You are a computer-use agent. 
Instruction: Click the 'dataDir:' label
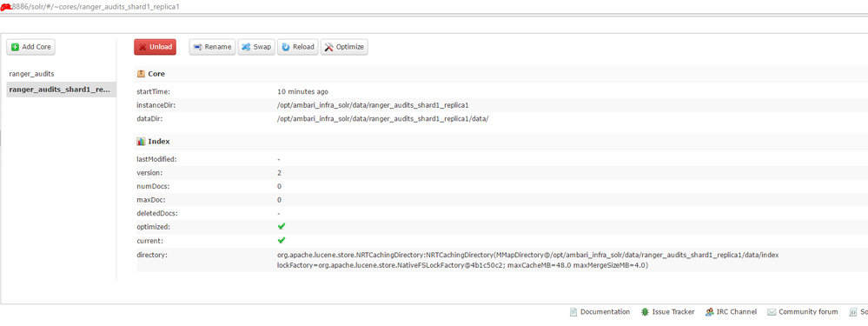click(x=149, y=118)
